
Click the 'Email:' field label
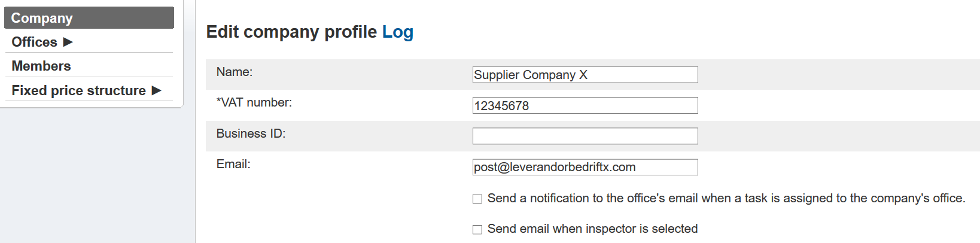tap(233, 164)
